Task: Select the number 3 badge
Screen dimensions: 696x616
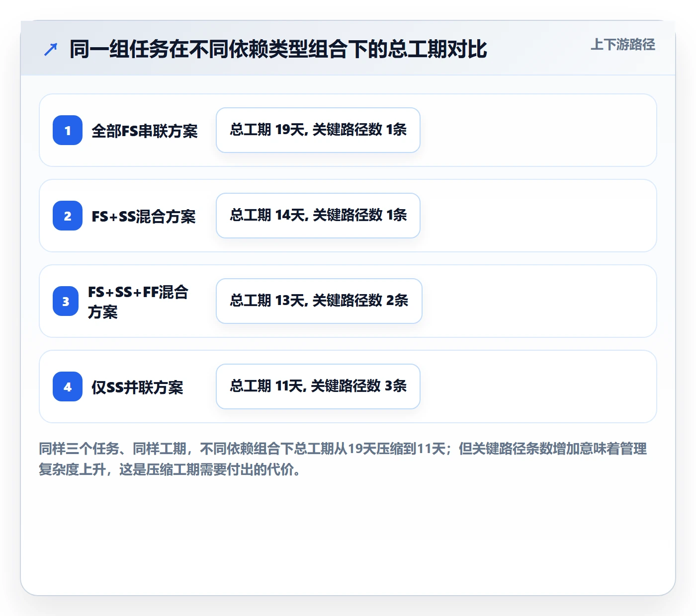Action: pyautogui.click(x=66, y=301)
